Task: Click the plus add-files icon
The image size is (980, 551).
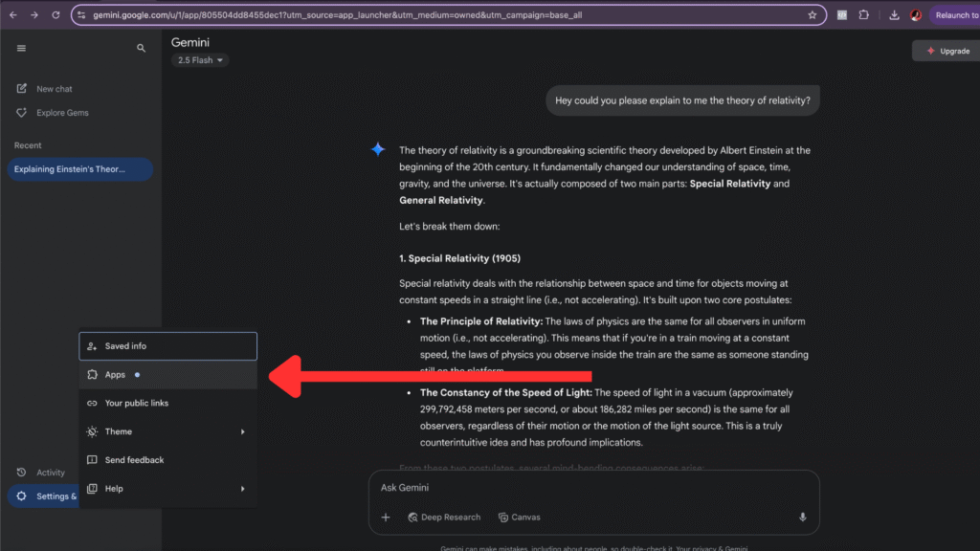Action: [x=386, y=518]
